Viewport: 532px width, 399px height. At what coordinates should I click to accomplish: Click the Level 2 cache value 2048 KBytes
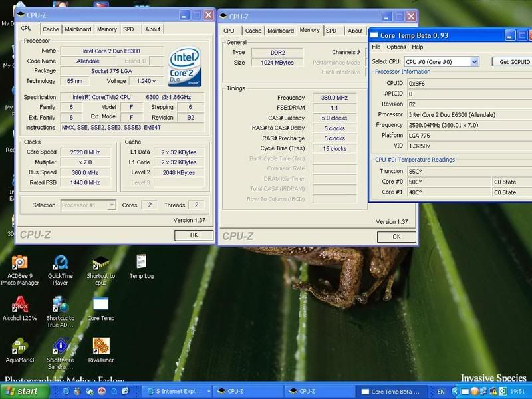coord(179,172)
